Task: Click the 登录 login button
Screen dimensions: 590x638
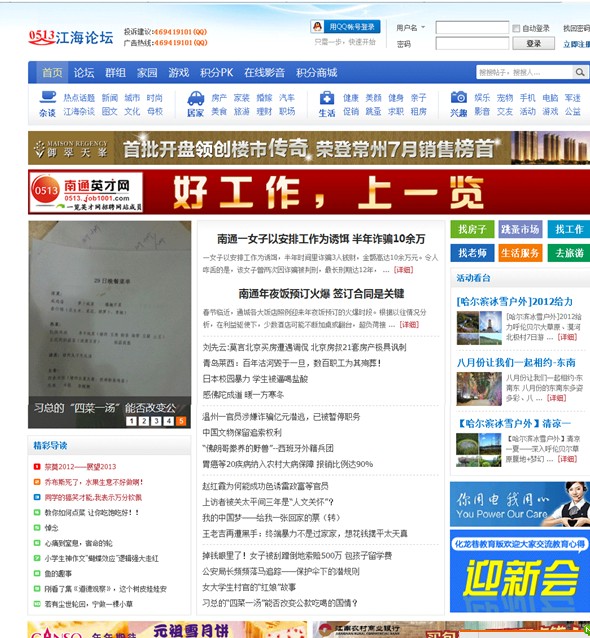Action: 533,44
